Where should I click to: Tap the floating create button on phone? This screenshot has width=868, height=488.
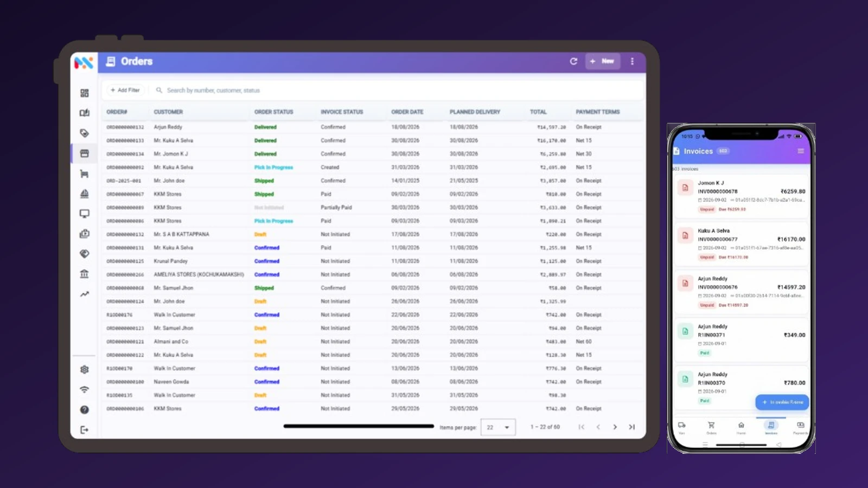[782, 402]
